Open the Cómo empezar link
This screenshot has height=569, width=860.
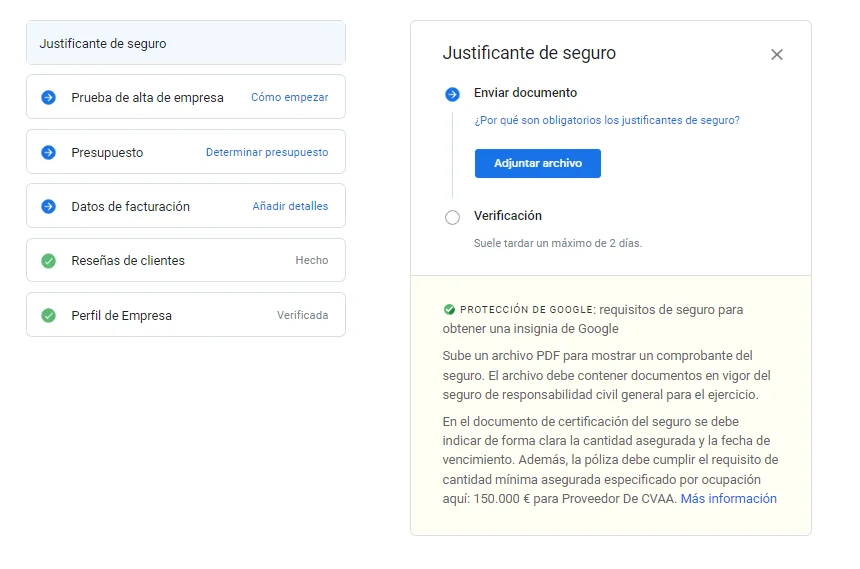[289, 98]
